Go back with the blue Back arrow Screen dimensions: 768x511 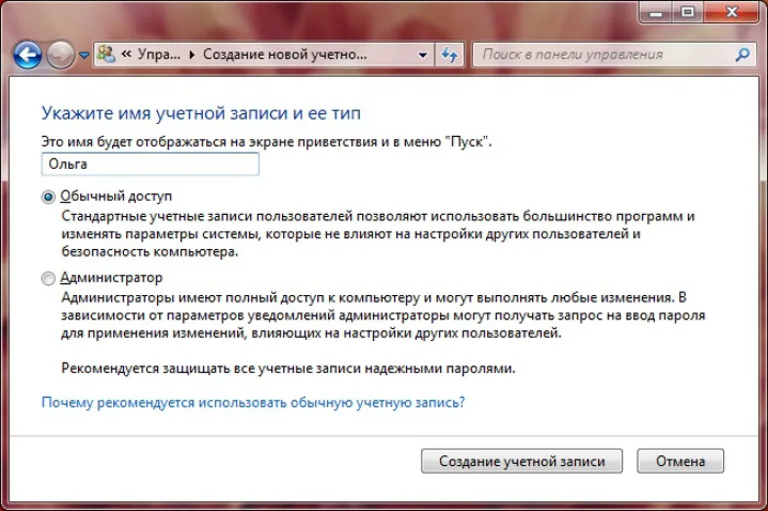(x=27, y=55)
